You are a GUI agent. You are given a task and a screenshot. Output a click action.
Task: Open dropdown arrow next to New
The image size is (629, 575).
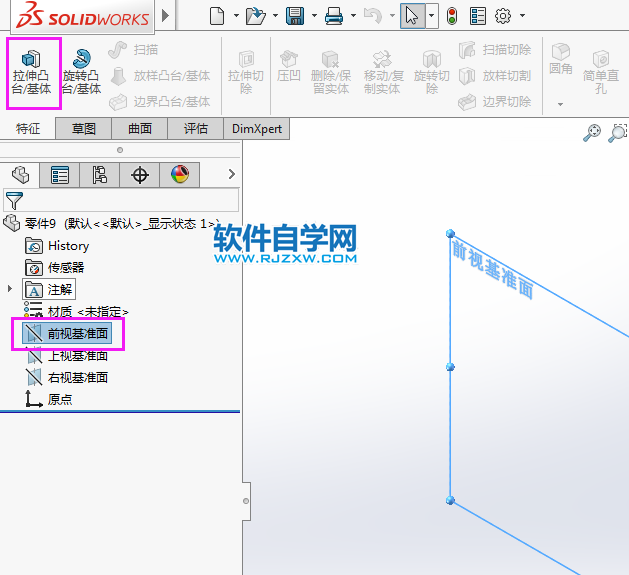[236, 16]
